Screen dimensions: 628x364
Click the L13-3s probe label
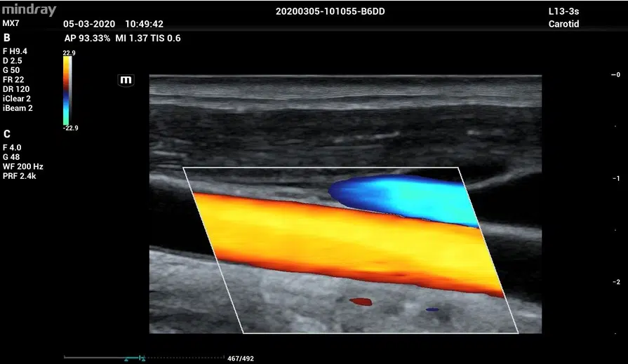point(563,13)
